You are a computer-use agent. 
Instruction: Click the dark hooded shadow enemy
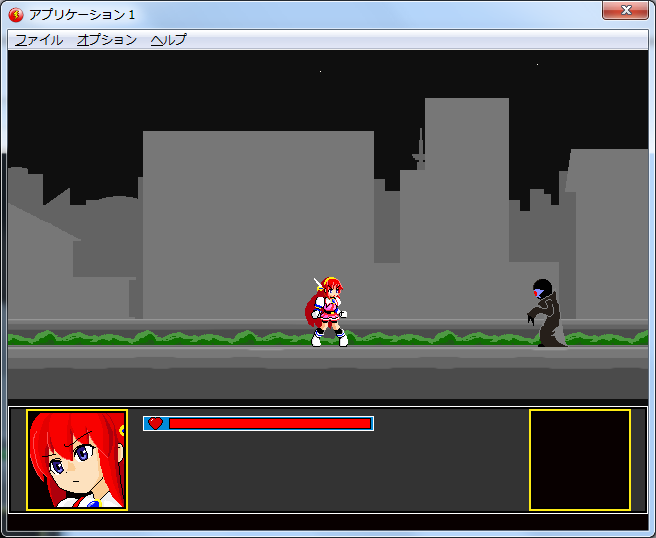pyautogui.click(x=546, y=314)
